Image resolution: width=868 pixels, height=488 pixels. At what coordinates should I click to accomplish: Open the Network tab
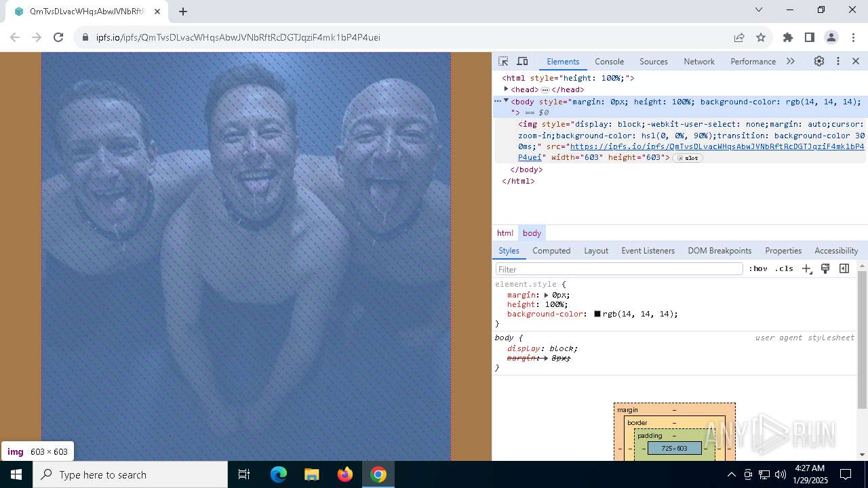pos(699,61)
